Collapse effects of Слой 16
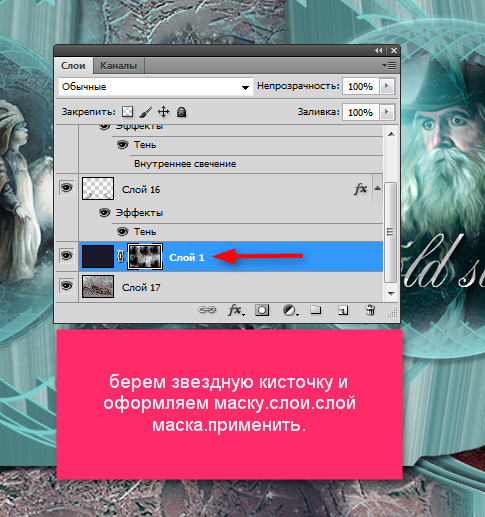The image size is (485, 517). (377, 188)
